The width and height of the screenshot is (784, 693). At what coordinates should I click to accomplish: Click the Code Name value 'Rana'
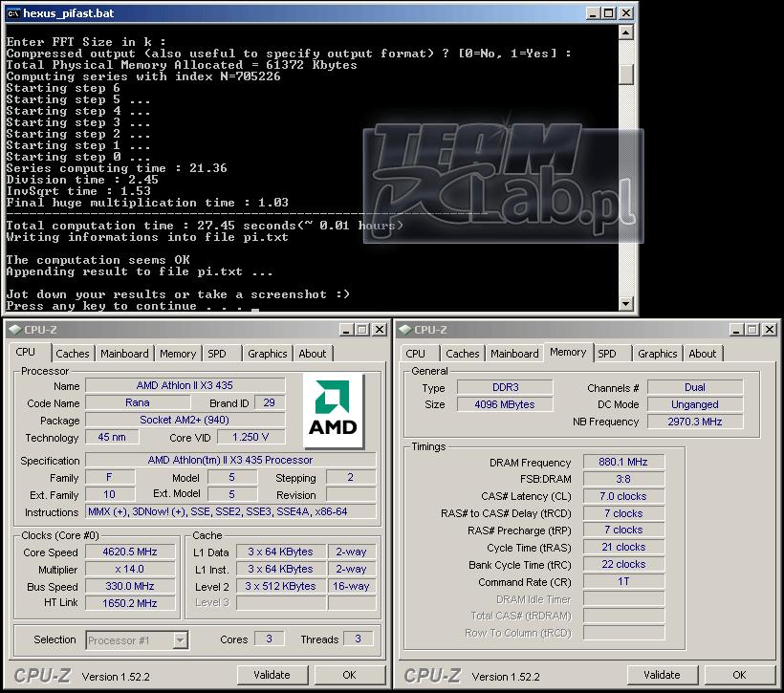(x=138, y=402)
